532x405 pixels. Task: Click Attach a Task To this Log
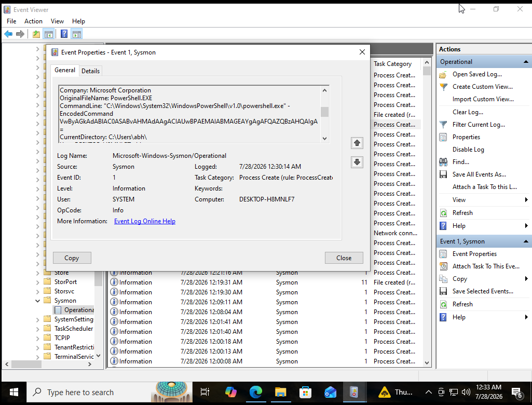point(484,187)
